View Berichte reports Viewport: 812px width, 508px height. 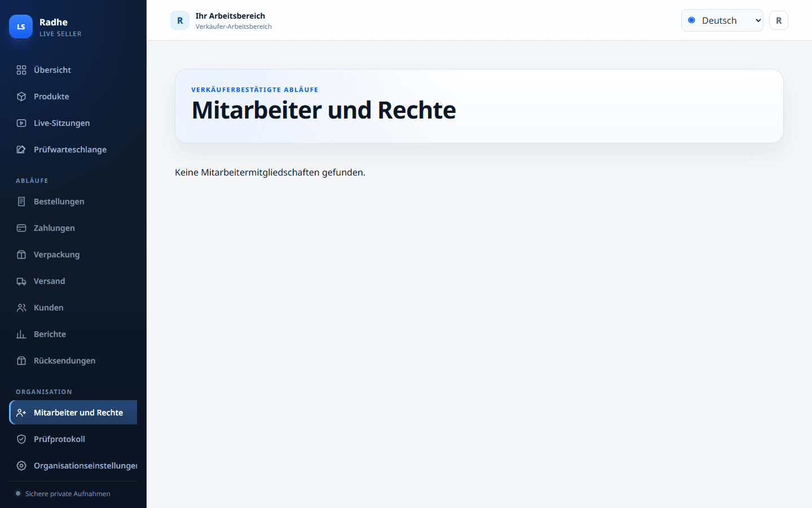coord(73,334)
